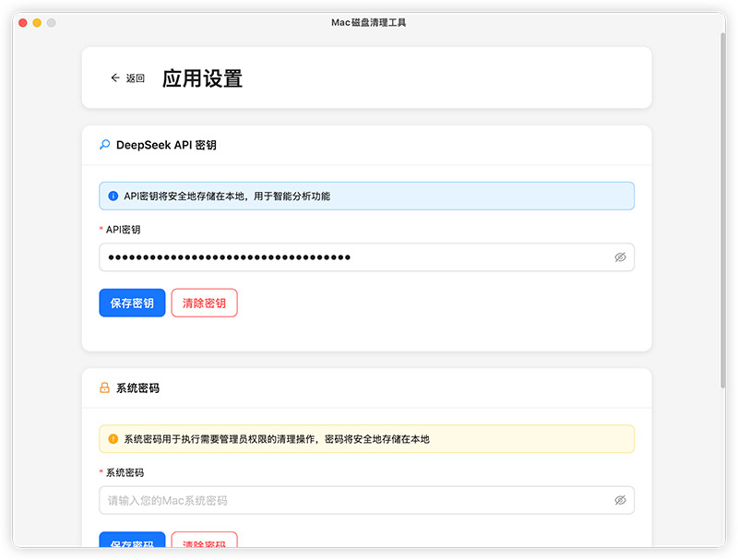Image resolution: width=738 pixels, height=560 pixels.
Task: Click the API密钥 masked input field
Action: pos(366,257)
